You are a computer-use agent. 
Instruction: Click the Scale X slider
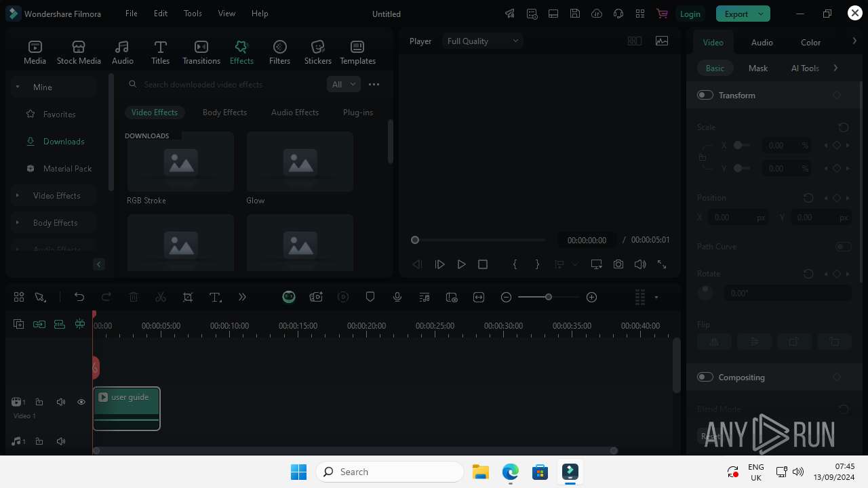(x=742, y=145)
